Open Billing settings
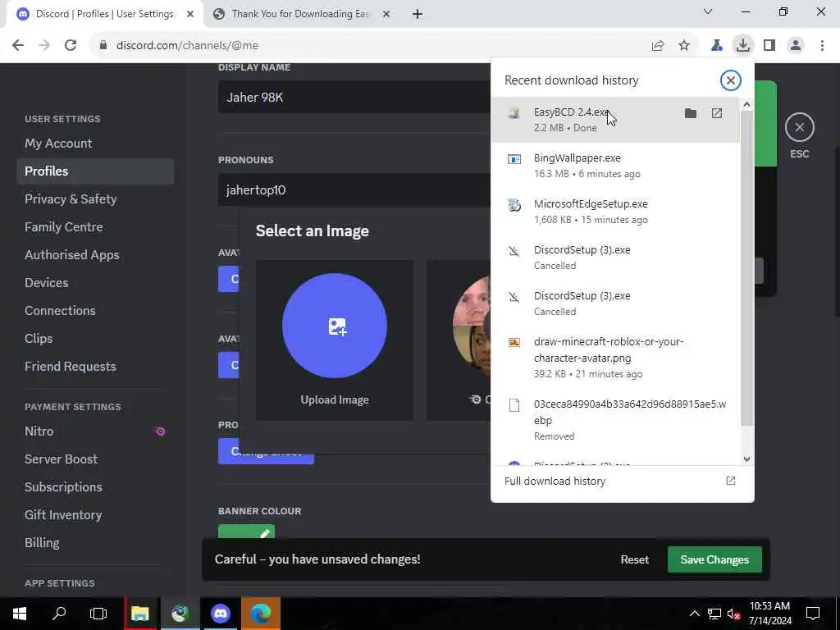 pyautogui.click(x=95, y=542)
